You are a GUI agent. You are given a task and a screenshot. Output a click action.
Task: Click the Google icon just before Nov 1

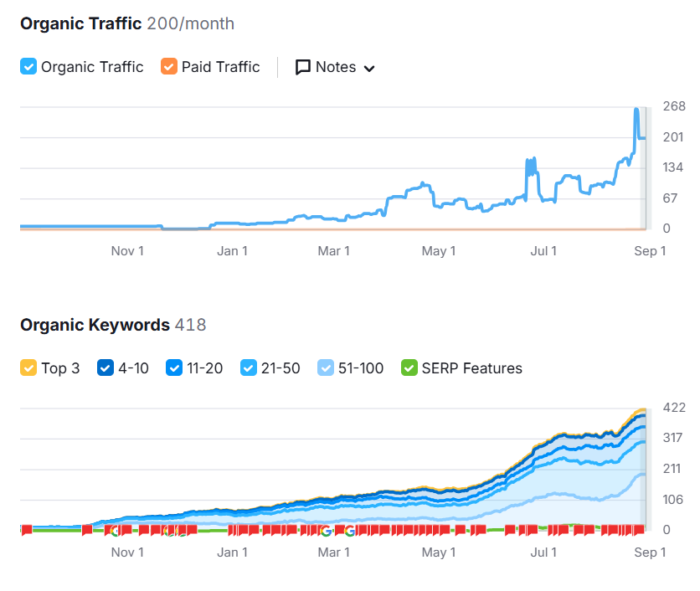(x=116, y=531)
